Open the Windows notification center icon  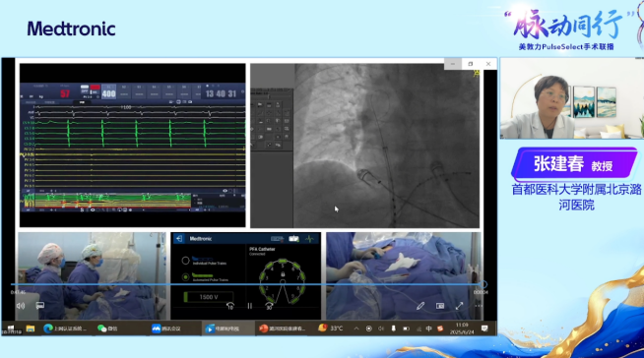pos(485,328)
